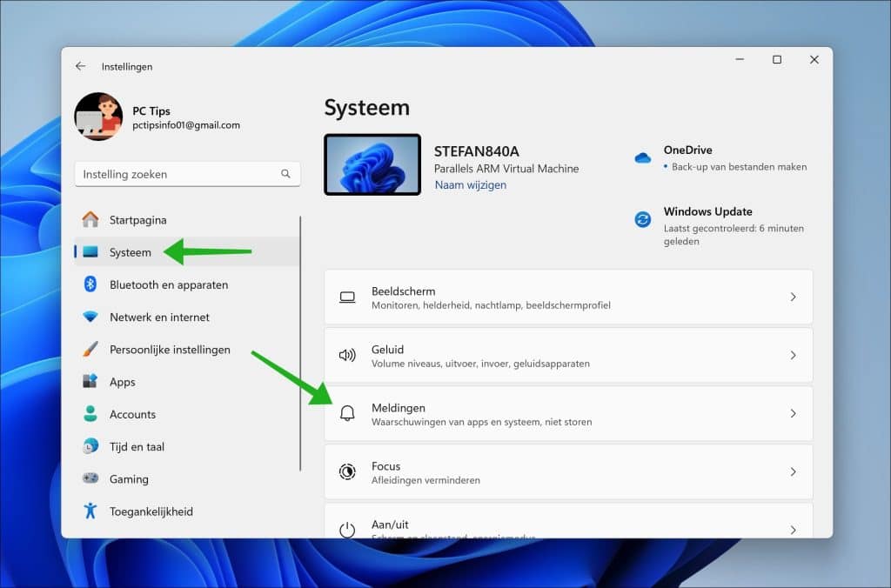Open Tijd en taal settings

186,446
